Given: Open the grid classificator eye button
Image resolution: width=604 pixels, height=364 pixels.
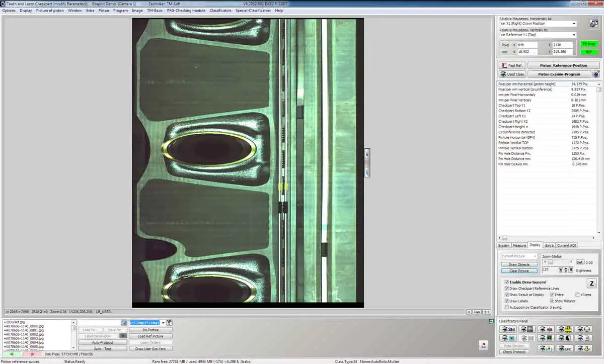Looking at the screenshot, I should pos(527,329).
